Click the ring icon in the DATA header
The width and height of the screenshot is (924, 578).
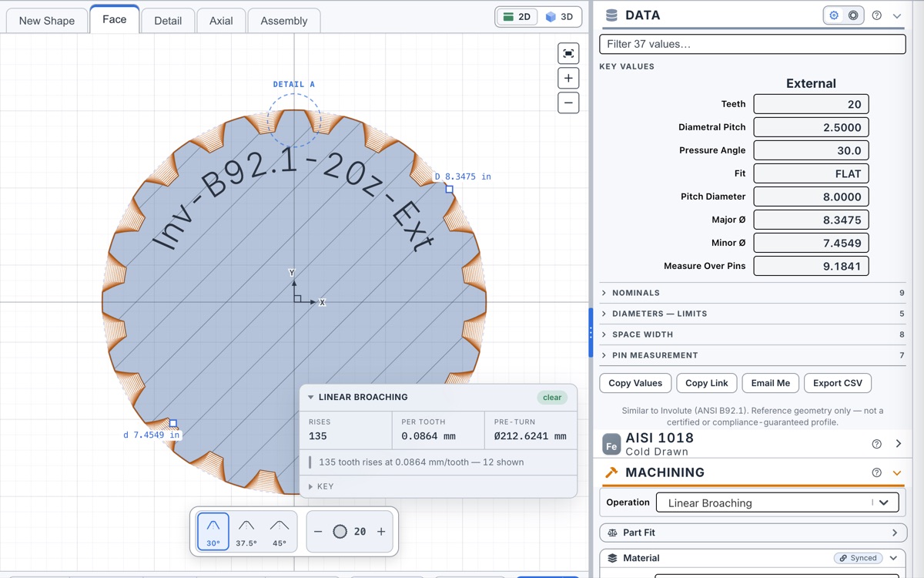pyautogui.click(x=853, y=15)
